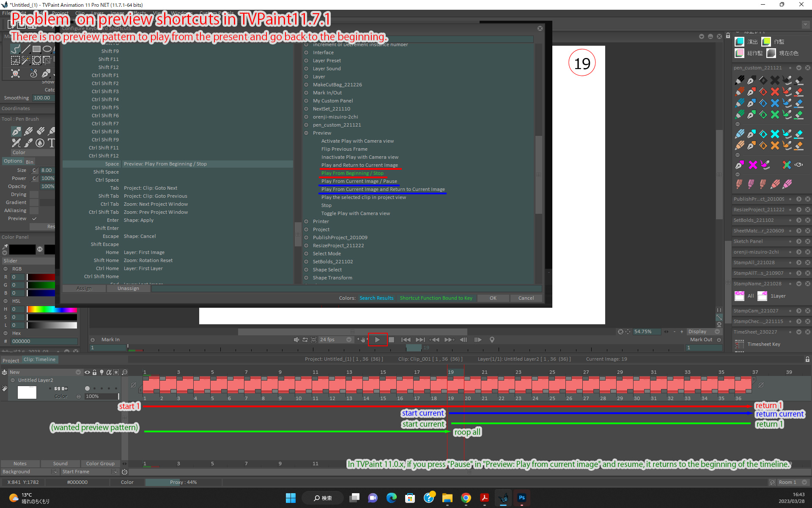This screenshot has width=812, height=508.
Task: Select the filled rectangle tool
Action: point(37,49)
